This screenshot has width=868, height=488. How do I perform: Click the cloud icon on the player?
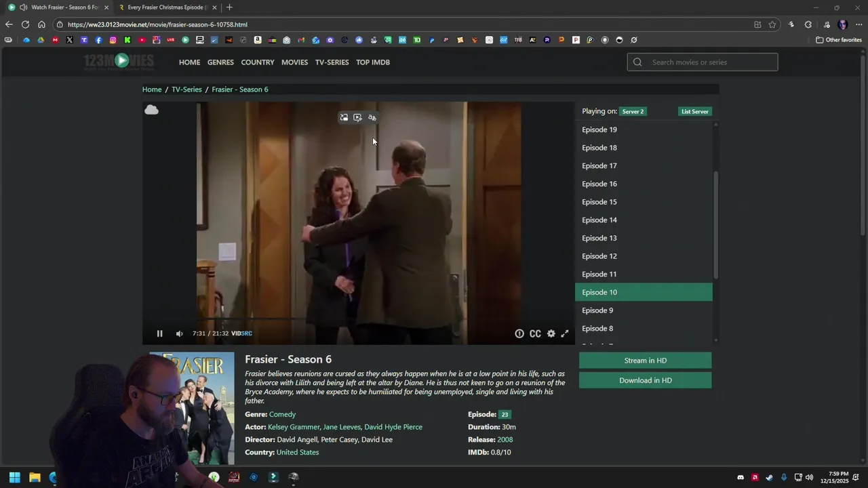[151, 110]
